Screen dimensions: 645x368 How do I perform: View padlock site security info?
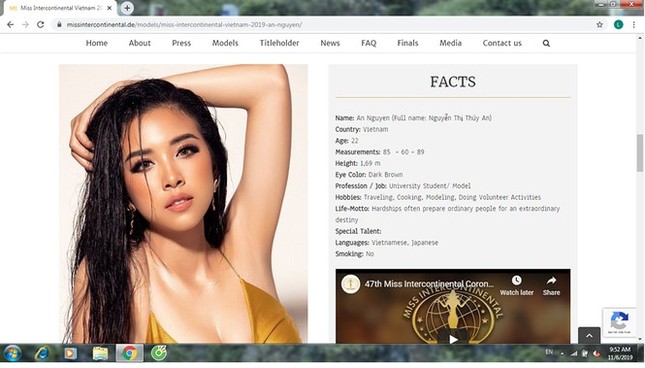(x=59, y=25)
